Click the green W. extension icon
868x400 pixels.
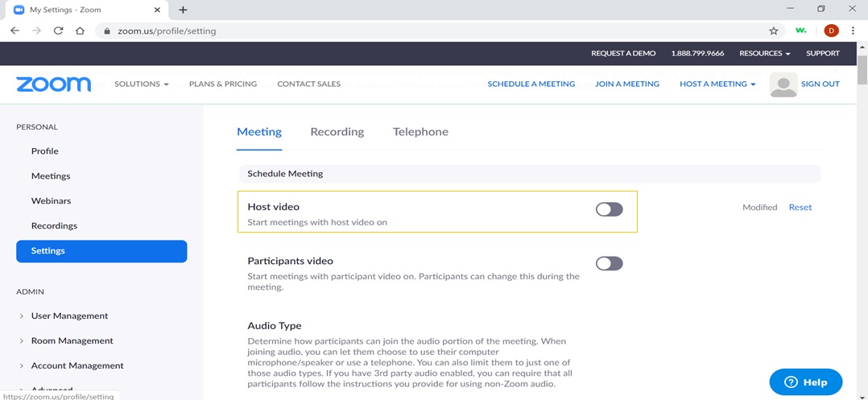coord(801,31)
